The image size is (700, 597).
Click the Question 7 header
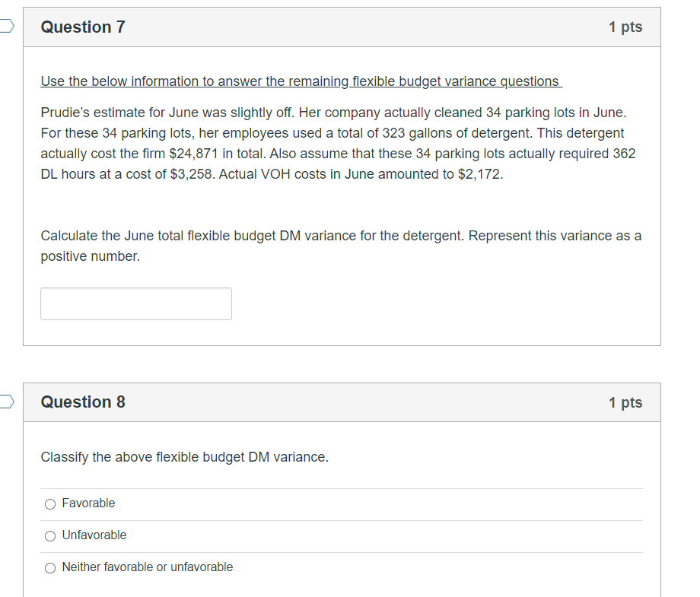pyautogui.click(x=84, y=27)
